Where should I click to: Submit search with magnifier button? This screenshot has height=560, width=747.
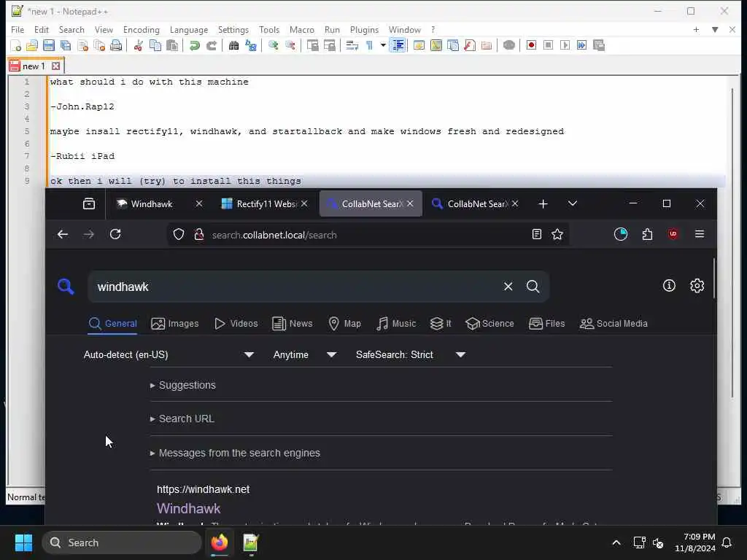coord(533,286)
